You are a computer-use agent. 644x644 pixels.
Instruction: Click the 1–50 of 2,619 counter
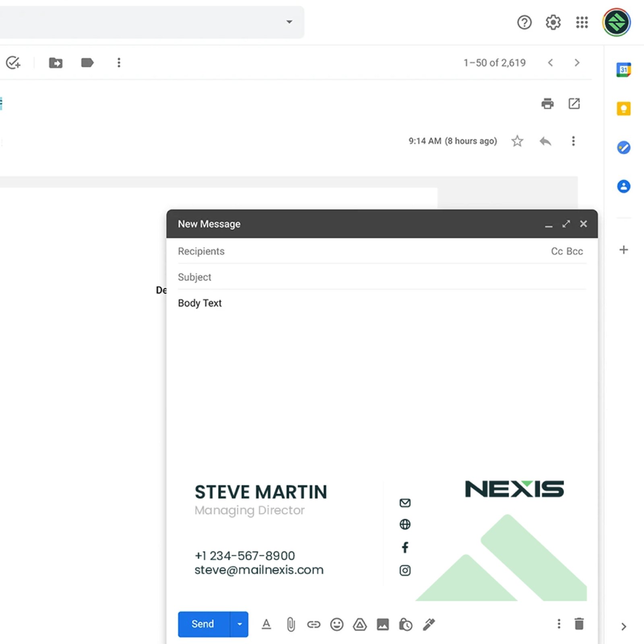click(x=494, y=63)
